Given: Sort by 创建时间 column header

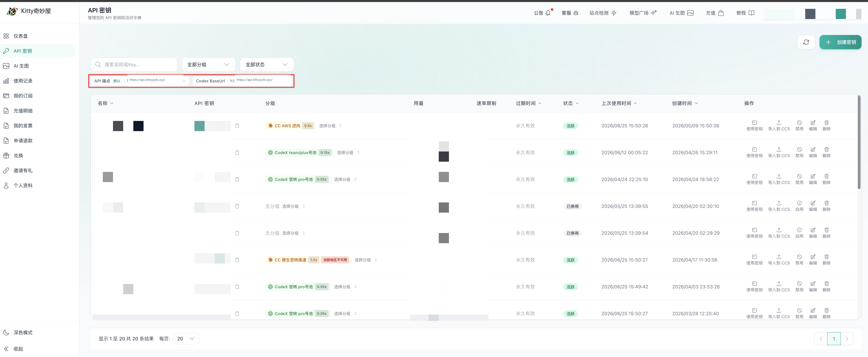Looking at the screenshot, I should coord(685,103).
